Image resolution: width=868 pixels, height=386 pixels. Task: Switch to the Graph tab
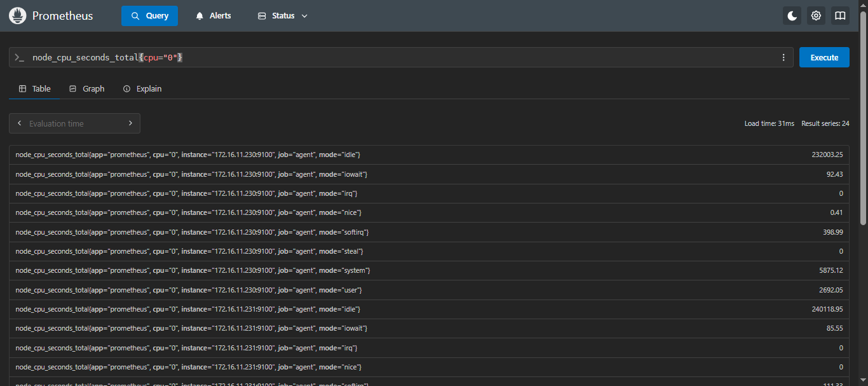pos(87,88)
